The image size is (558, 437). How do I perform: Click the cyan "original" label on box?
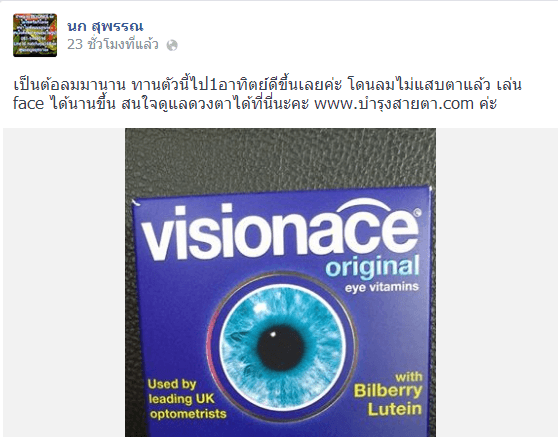(x=372, y=268)
